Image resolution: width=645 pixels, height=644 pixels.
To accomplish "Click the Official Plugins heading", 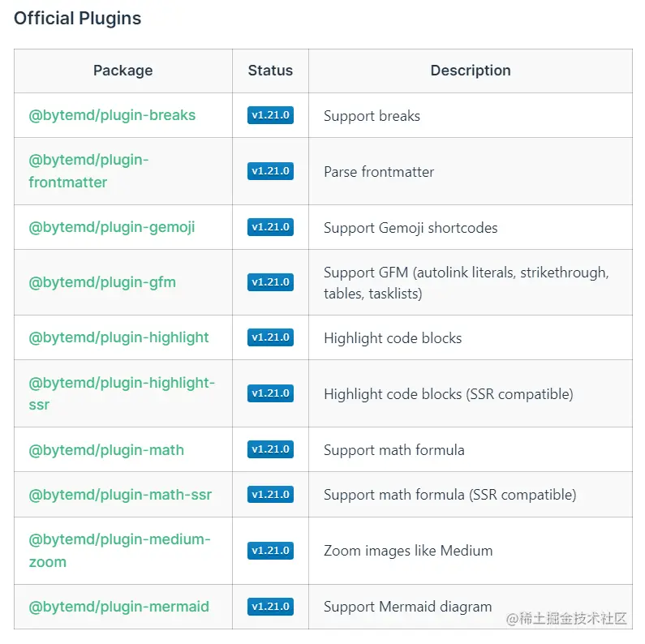I will [x=77, y=19].
